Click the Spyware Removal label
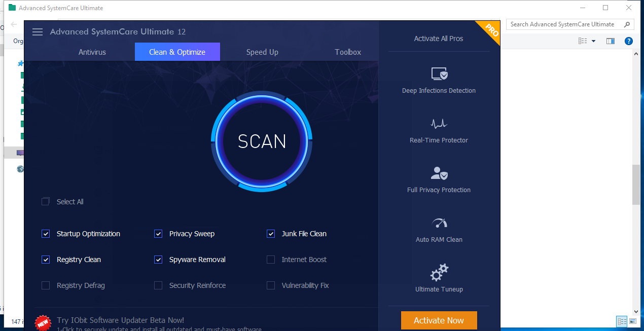The image size is (644, 331). click(197, 260)
